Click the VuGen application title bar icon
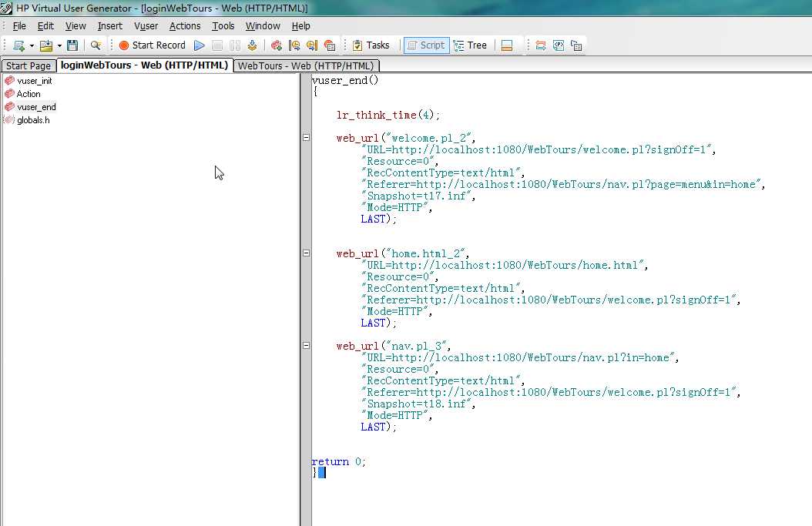The image size is (812, 526). pyautogui.click(x=6, y=8)
